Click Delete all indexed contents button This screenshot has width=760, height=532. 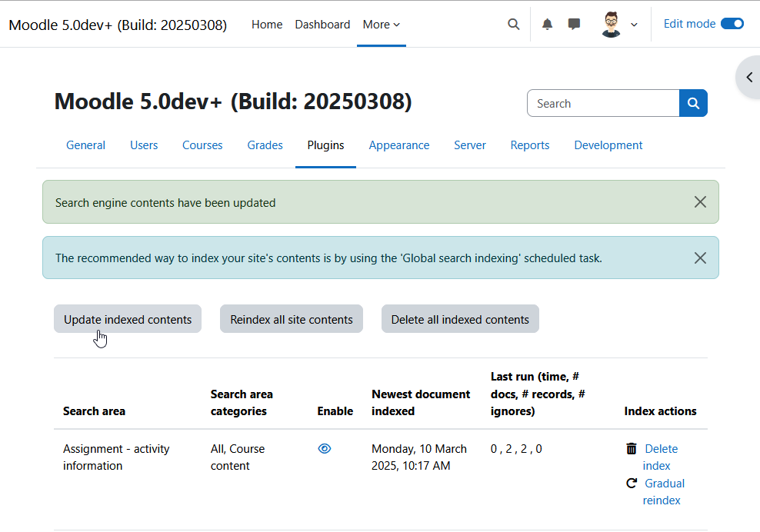pyautogui.click(x=460, y=319)
